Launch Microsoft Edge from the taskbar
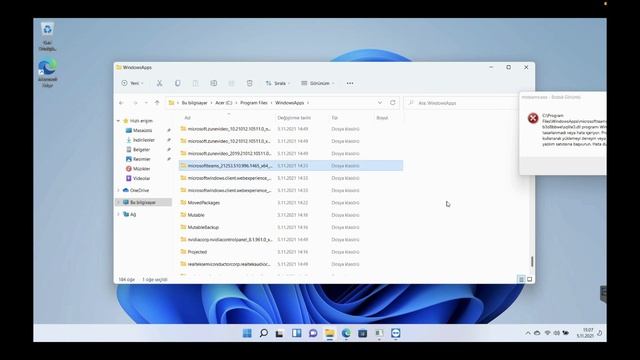The height and width of the screenshot is (360, 640). tap(346, 333)
